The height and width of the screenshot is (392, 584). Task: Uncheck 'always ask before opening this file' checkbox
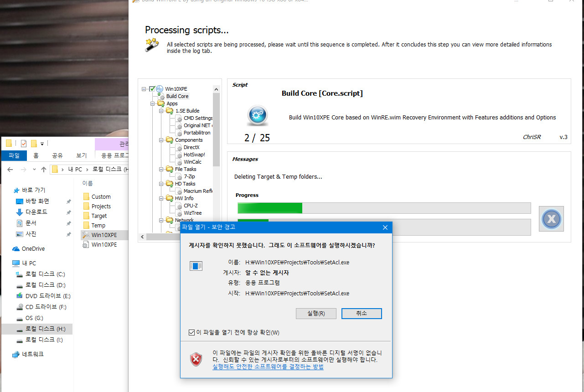191,332
